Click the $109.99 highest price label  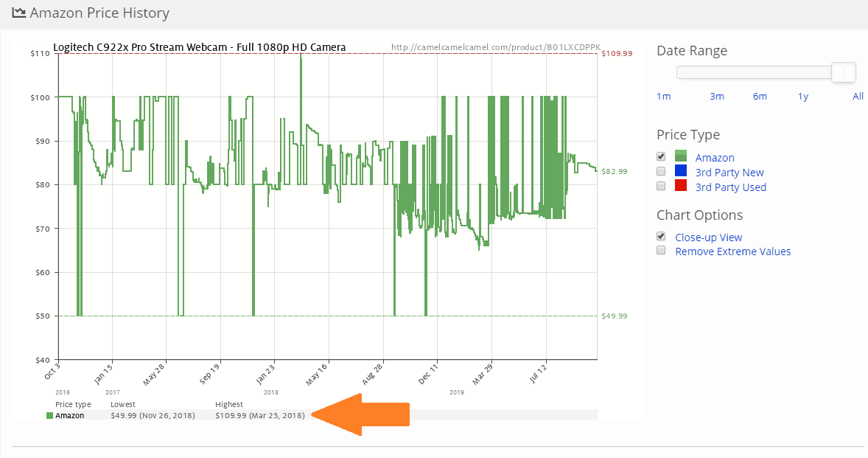click(x=617, y=54)
